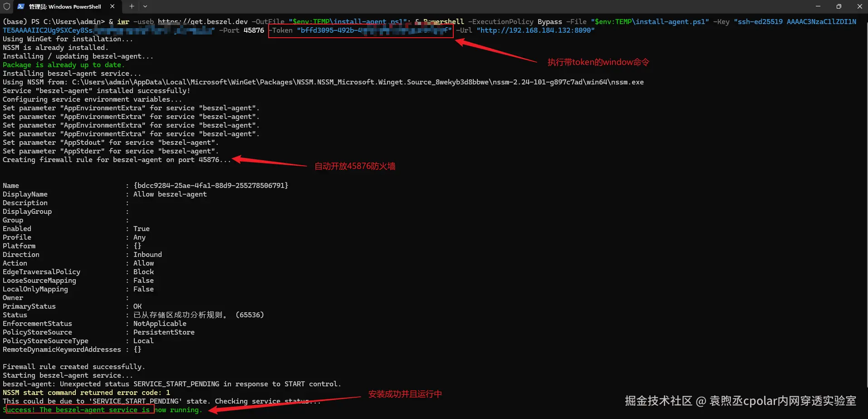The height and width of the screenshot is (419, 868).
Task: Click the PolicyStoreSourceType value "Local"
Action: [x=143, y=341]
